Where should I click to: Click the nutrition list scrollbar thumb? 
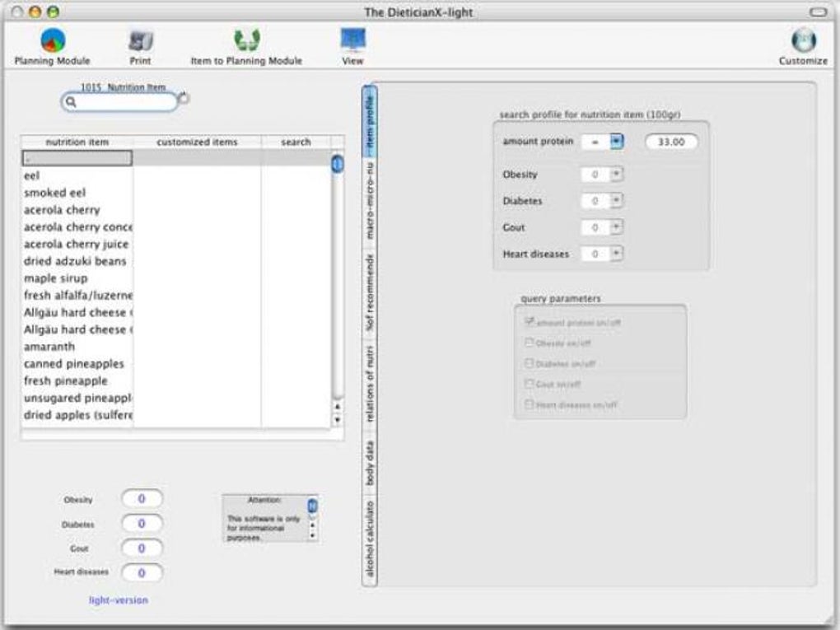click(x=338, y=163)
